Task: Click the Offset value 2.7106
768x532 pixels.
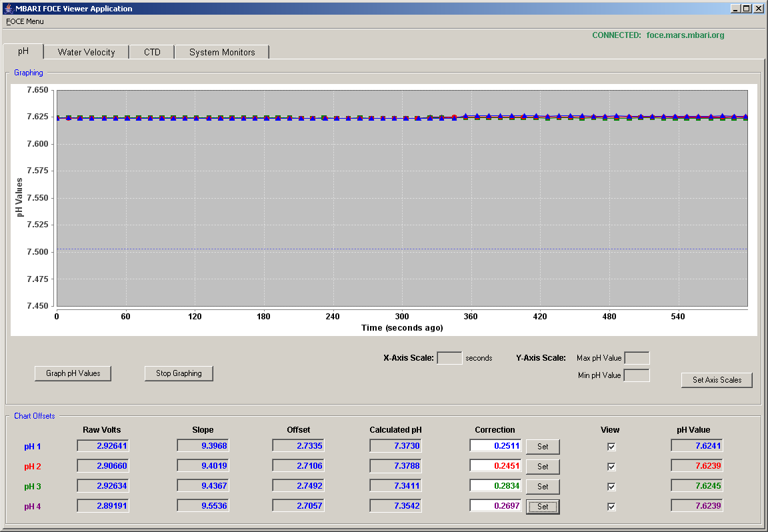Action: click(298, 466)
